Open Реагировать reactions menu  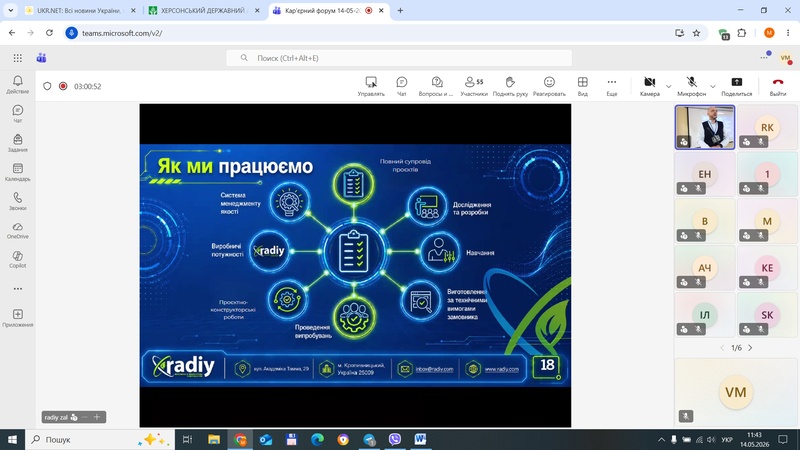[x=549, y=86]
